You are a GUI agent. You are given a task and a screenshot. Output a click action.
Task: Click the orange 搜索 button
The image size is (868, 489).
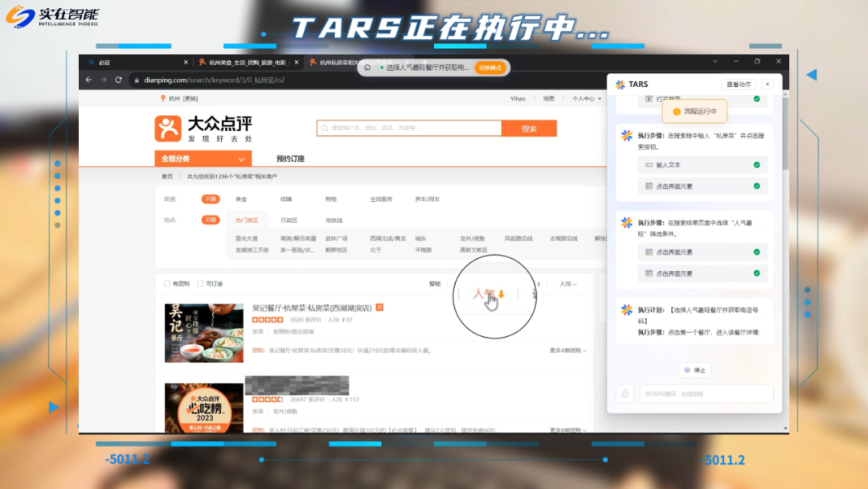pos(529,129)
